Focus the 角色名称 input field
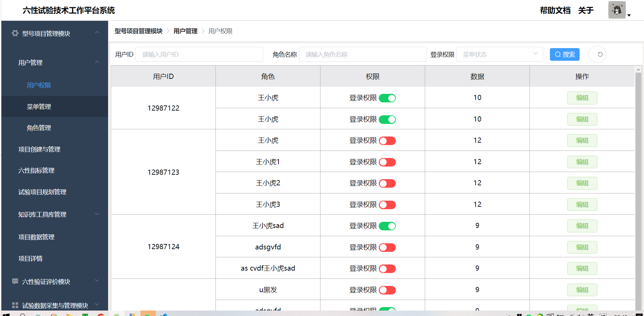This screenshot has height=316, width=644. pos(363,54)
